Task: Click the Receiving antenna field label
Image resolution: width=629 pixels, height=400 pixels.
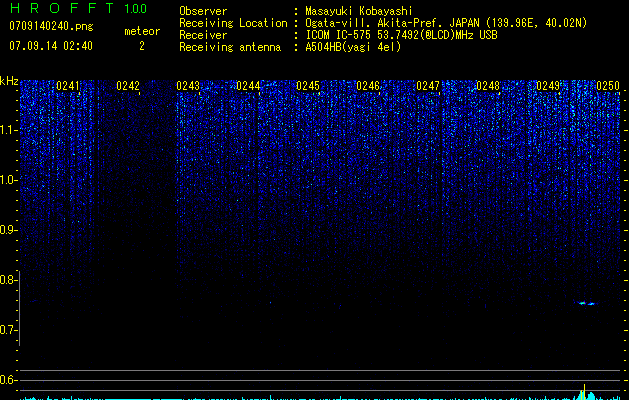Action: [230, 47]
